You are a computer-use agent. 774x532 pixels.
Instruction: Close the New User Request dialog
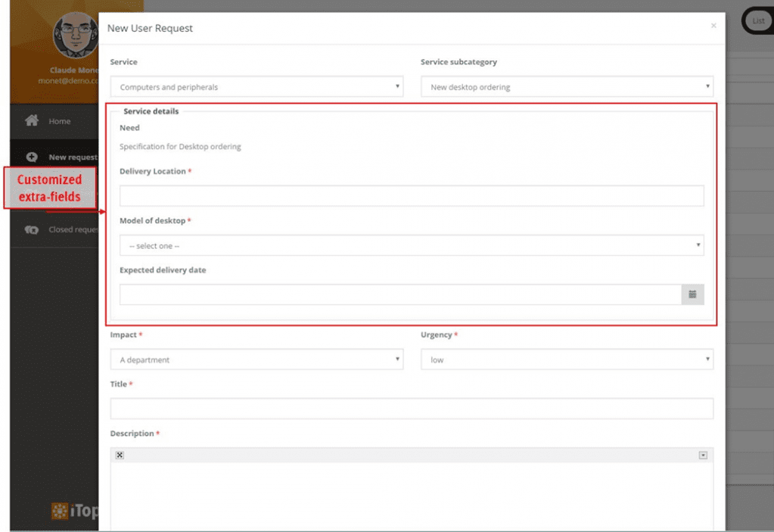[712, 25]
